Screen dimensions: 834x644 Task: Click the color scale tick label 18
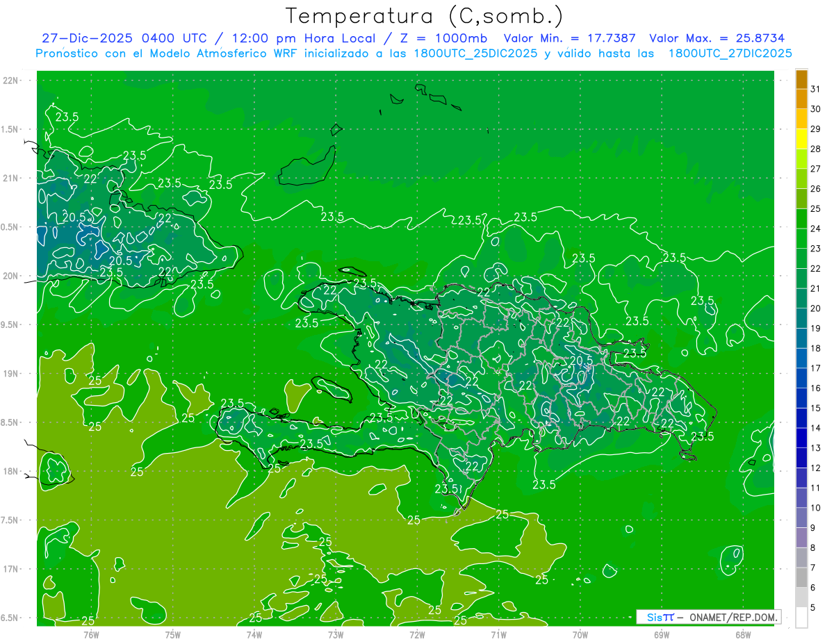pos(815,349)
